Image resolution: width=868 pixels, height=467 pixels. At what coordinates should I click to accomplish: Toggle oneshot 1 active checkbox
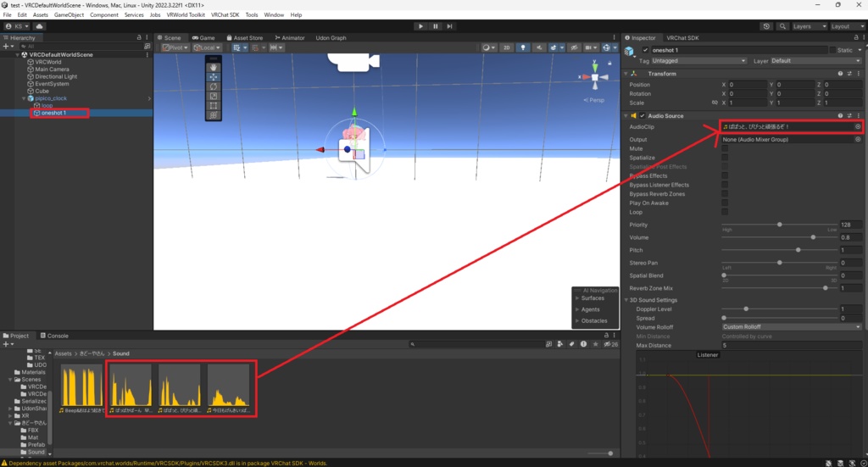tap(645, 50)
